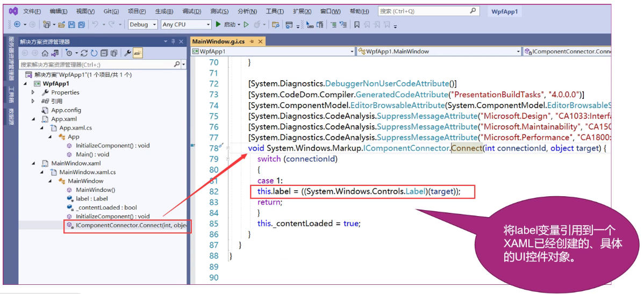The height and width of the screenshot is (294, 644).
Task: Click the Visual Studio logo icon
Action: (13, 11)
